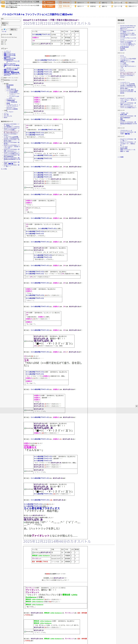Open 桐生キキョウ in the update history
This screenshot has width=138, height=644.
click(x=124, y=29)
